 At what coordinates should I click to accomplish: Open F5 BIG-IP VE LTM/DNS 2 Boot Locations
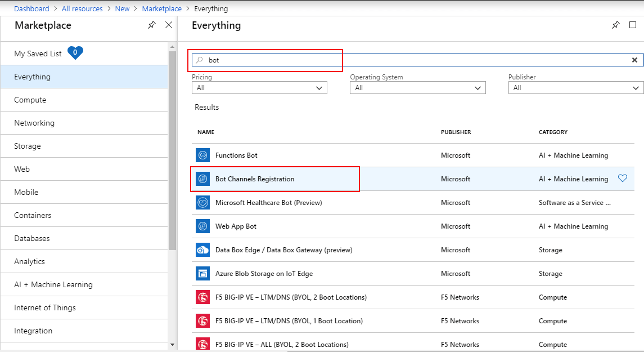click(413, 297)
